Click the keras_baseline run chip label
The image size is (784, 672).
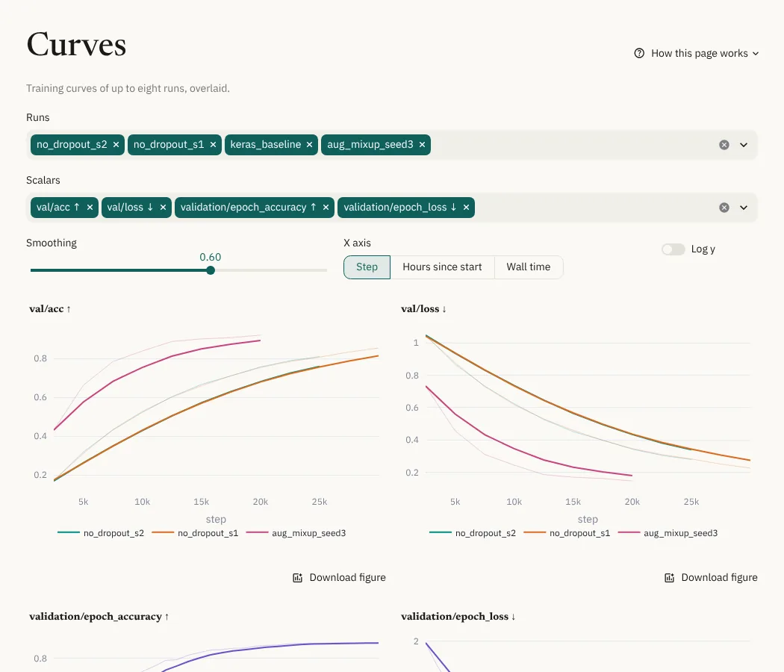266,145
